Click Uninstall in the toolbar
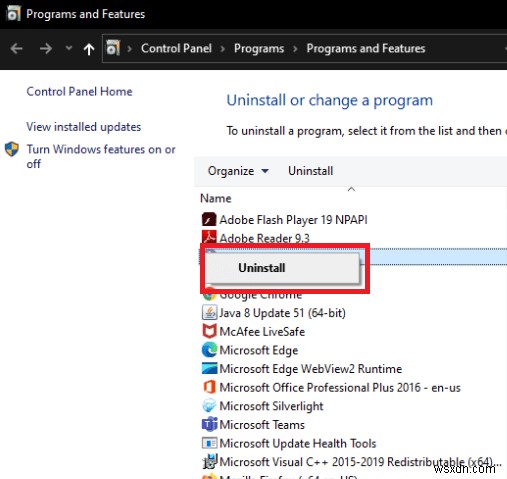This screenshot has width=507, height=479. (x=311, y=171)
